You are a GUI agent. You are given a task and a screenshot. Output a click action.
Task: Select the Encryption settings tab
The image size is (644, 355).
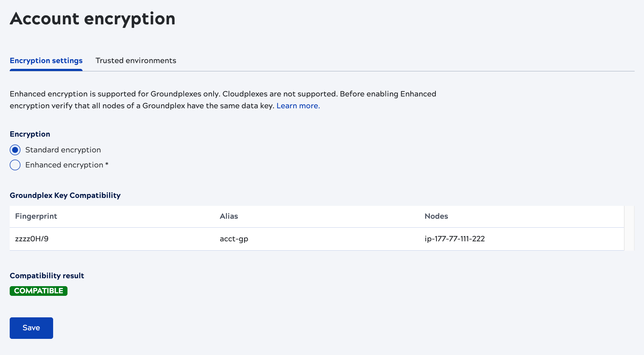point(46,61)
